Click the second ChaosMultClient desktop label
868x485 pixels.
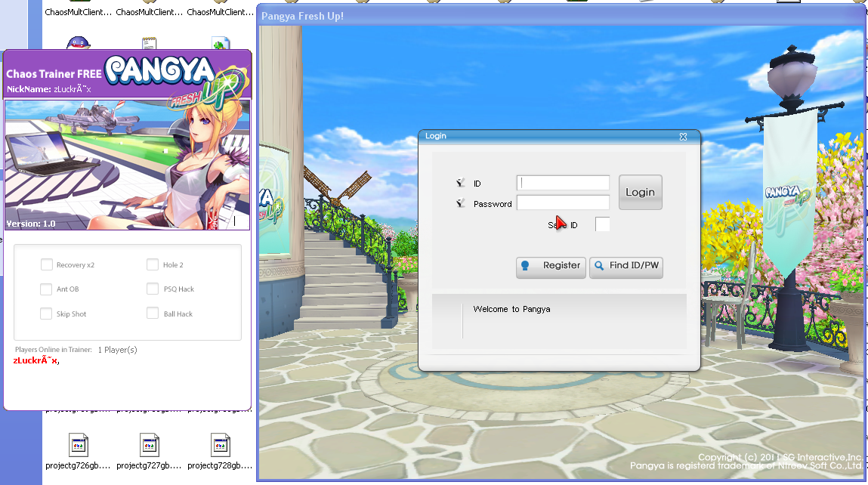coord(150,12)
